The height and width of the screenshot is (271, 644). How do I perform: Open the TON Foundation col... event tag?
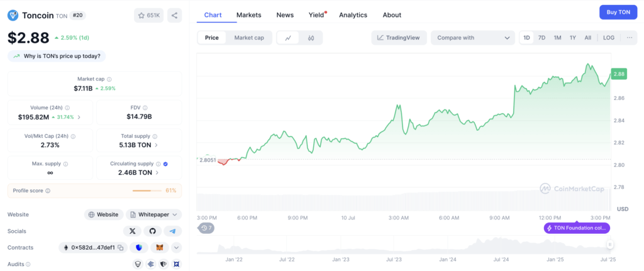pyautogui.click(x=577, y=228)
